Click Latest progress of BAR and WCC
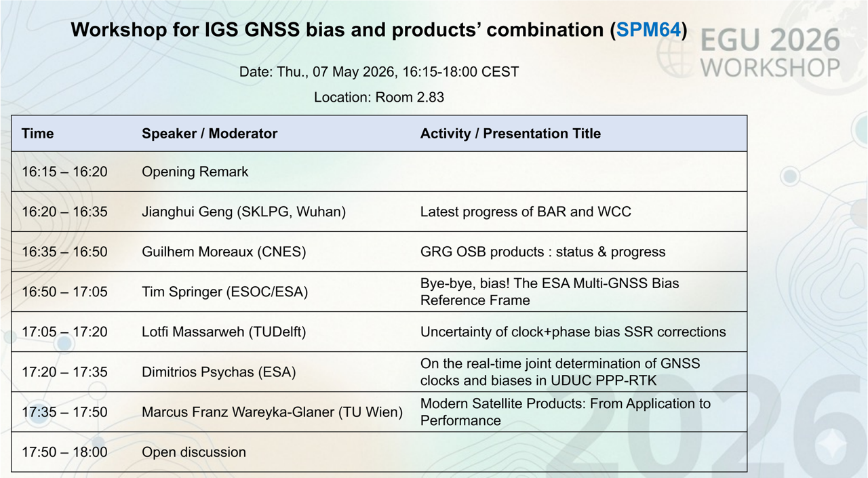Viewport: 868px width, 478px height. click(525, 212)
